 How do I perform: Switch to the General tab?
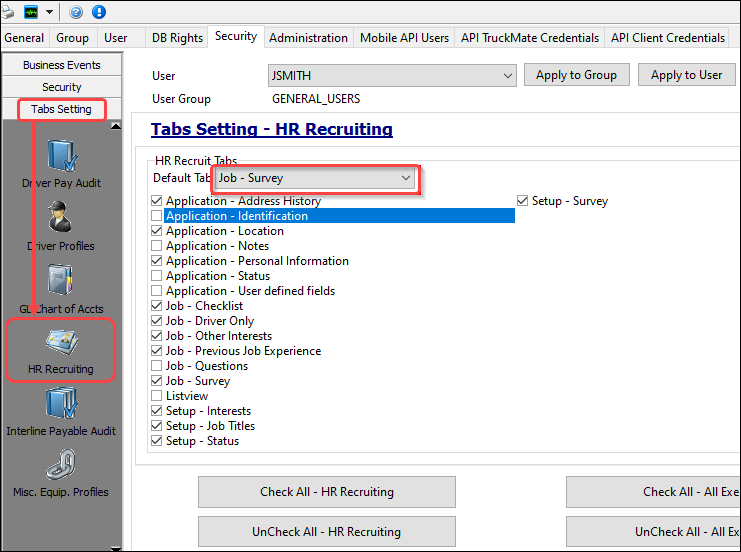pyautogui.click(x=24, y=38)
